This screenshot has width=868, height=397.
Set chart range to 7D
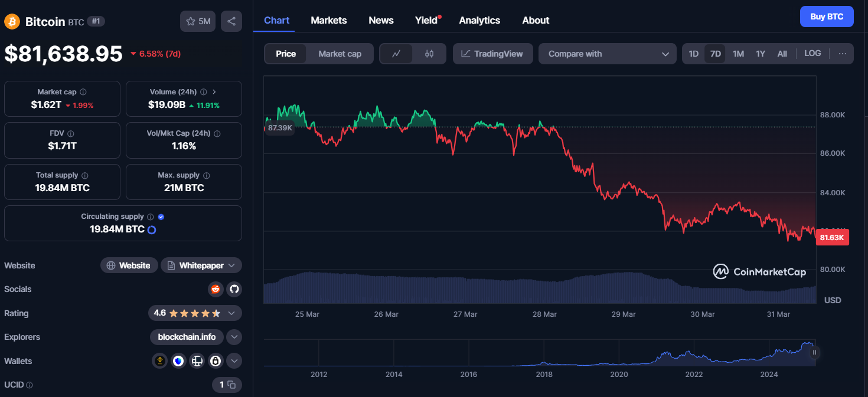[x=716, y=54]
